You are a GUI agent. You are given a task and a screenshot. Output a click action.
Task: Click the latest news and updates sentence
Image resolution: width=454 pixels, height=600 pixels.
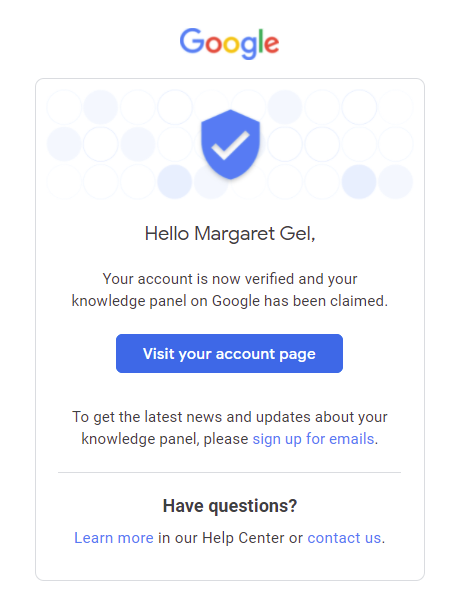point(230,428)
